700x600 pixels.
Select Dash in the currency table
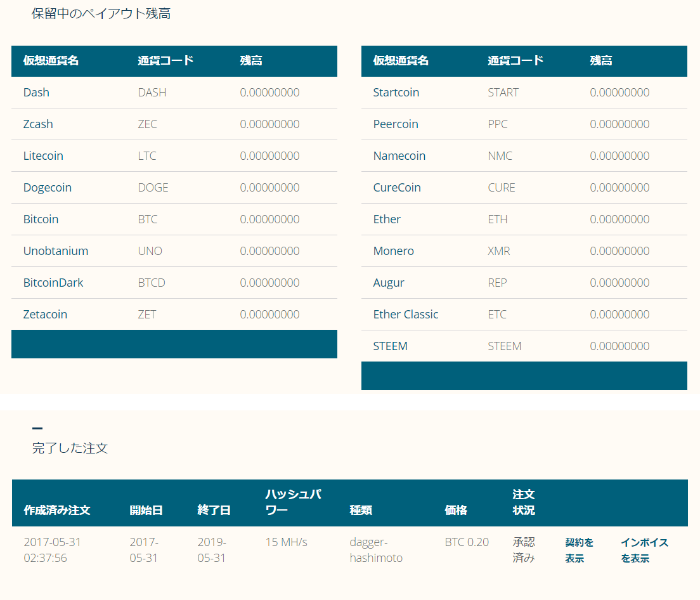click(36, 93)
